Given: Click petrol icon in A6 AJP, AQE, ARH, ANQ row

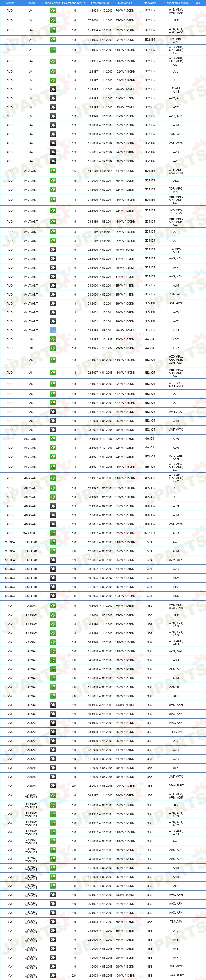Looking at the screenshot, I should click(53, 384).
